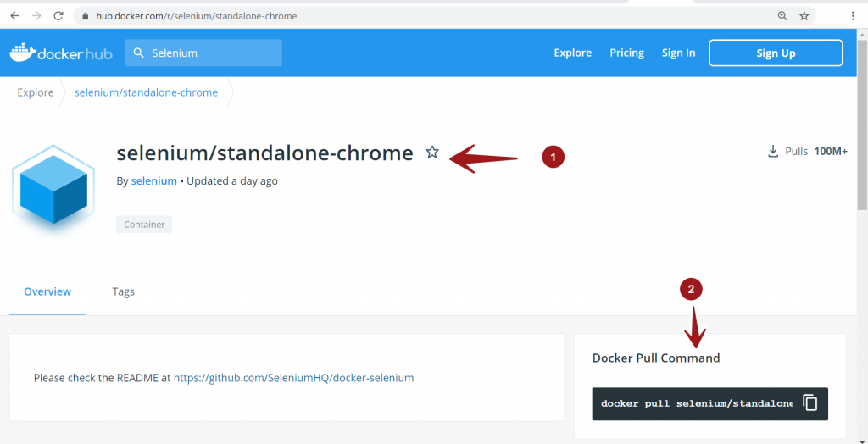The height and width of the screenshot is (444, 868).
Task: Focus the Docker Hub search field
Action: (212, 53)
